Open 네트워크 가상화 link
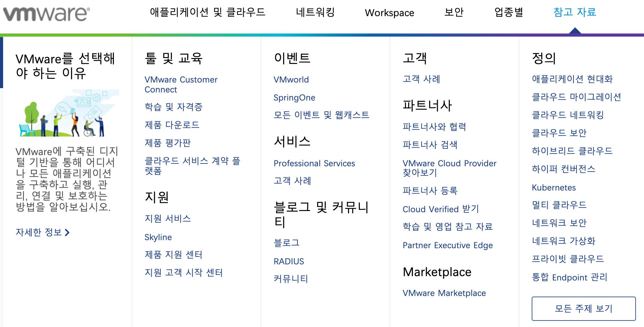This screenshot has height=327, width=644. [x=563, y=241]
